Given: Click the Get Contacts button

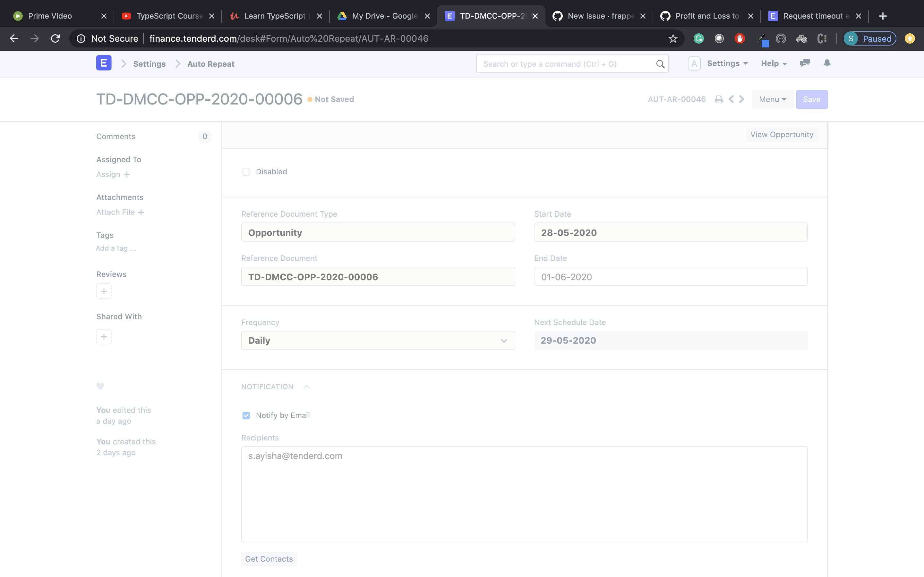Looking at the screenshot, I should (x=269, y=559).
